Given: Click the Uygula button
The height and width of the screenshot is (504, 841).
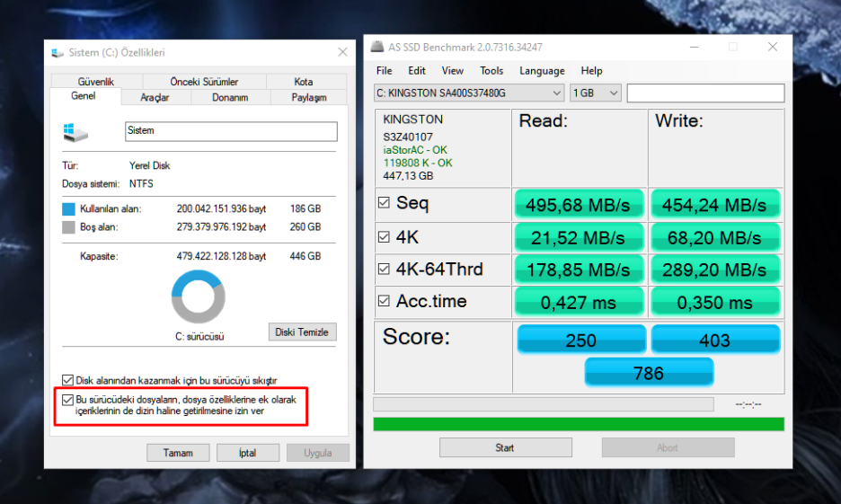Looking at the screenshot, I should point(318,453).
